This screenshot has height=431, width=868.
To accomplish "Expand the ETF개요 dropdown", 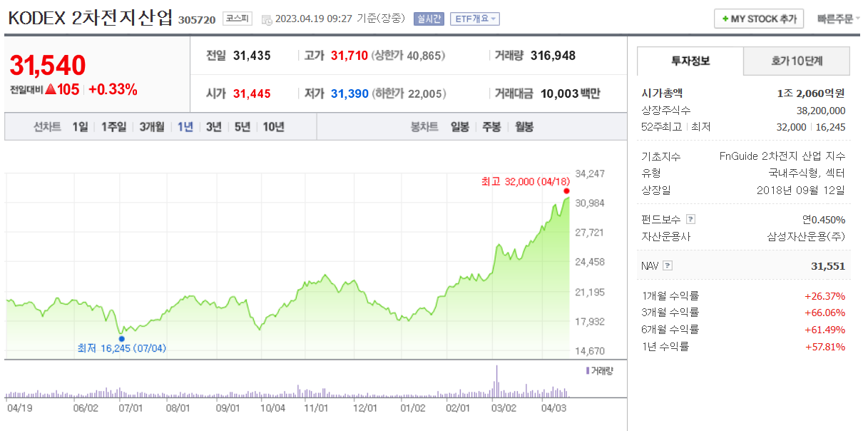I will (475, 19).
